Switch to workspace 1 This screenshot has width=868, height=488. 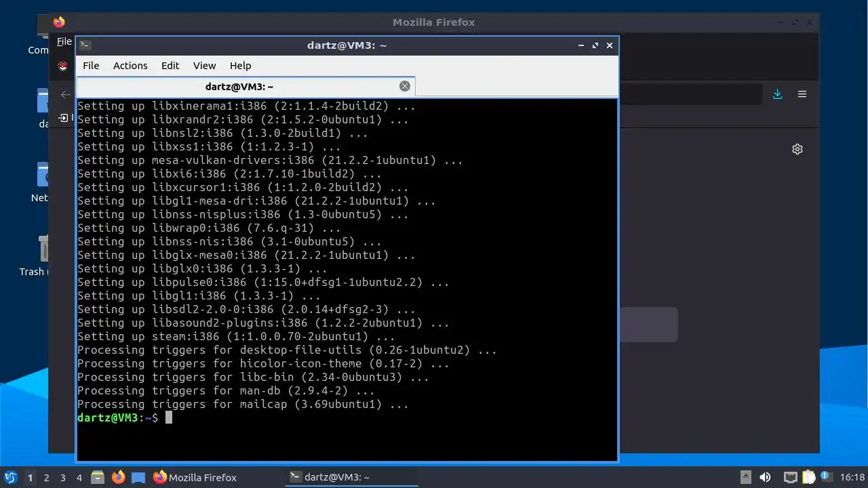point(30,478)
